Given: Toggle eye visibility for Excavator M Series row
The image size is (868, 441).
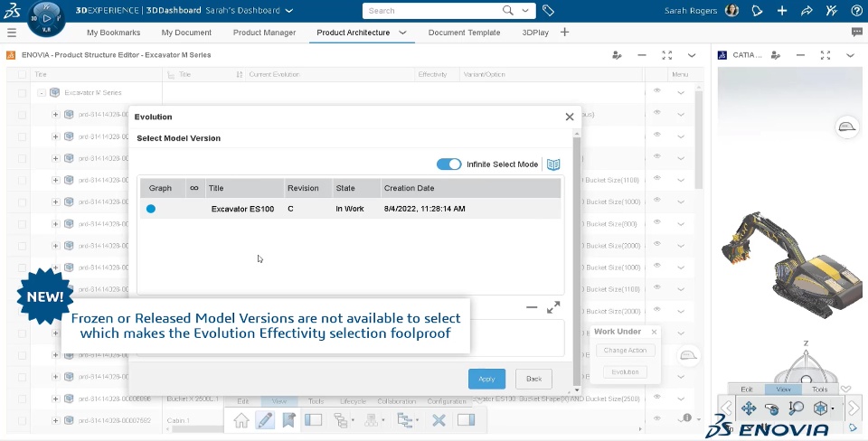Looking at the screenshot, I should click(x=656, y=90).
